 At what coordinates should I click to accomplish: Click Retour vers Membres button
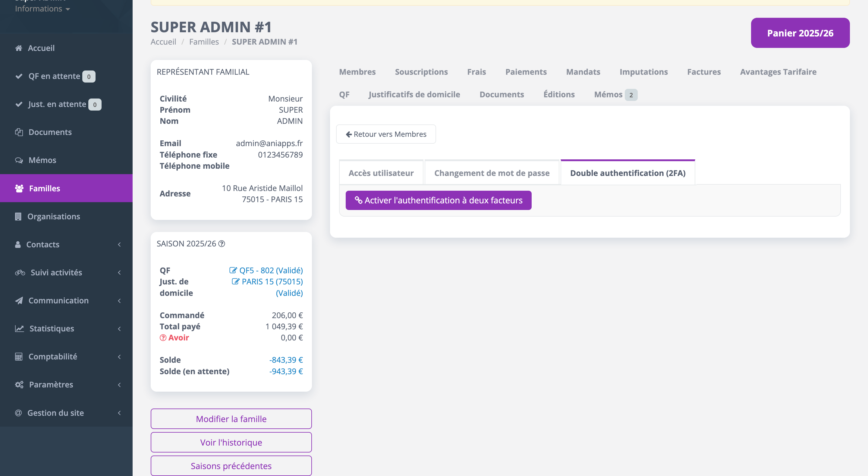[386, 134]
